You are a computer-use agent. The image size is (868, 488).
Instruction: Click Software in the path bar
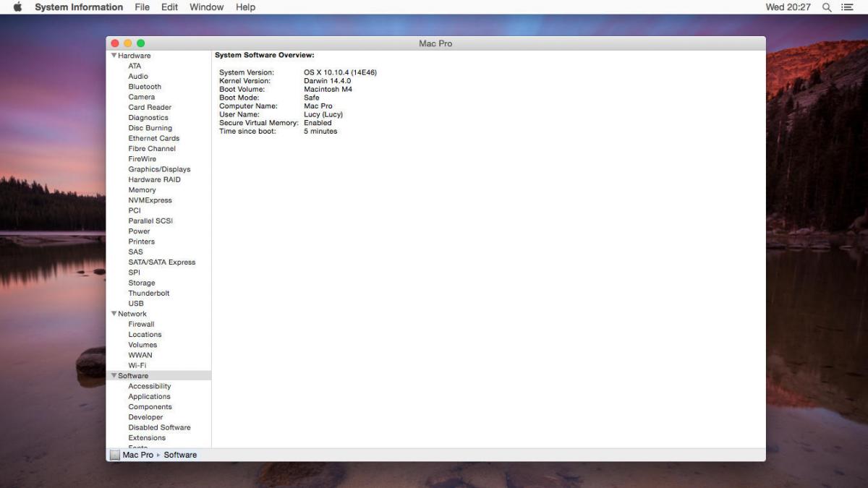tap(180, 455)
